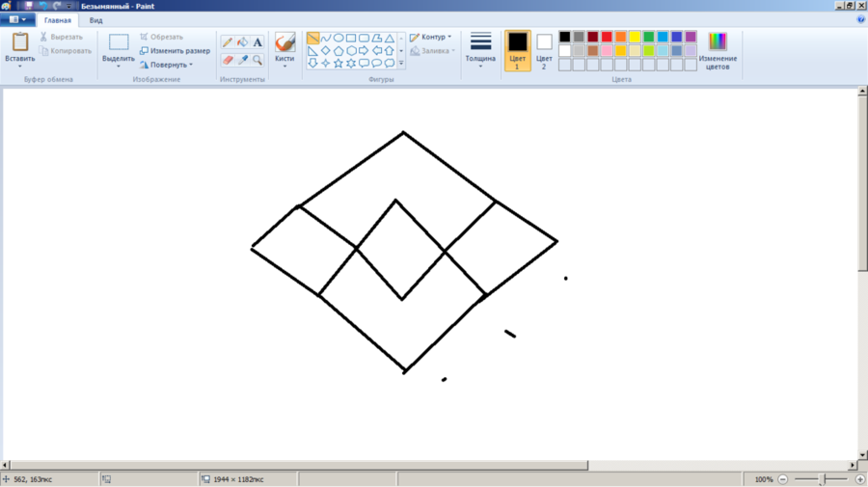Switch to the Главная tab
868x487 pixels.
pos(58,20)
